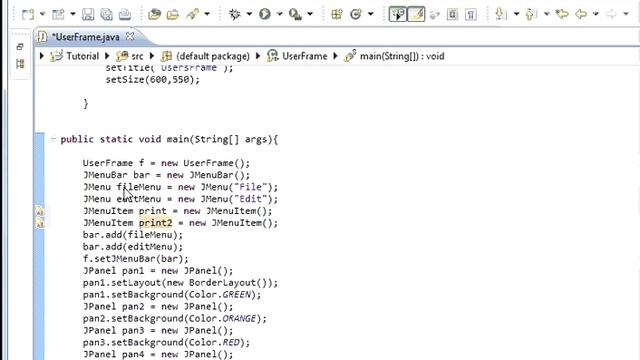Click warning marker beside print line
This screenshot has height=360, width=640.
(40, 211)
